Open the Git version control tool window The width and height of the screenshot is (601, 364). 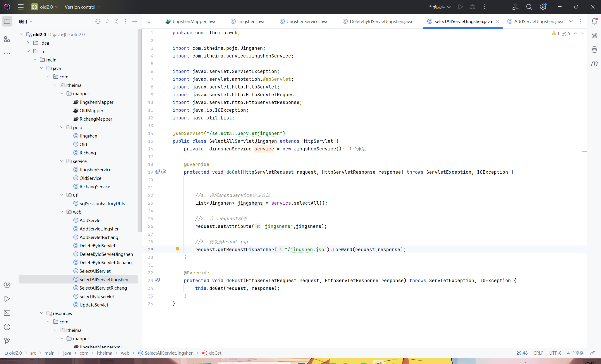[7, 341]
